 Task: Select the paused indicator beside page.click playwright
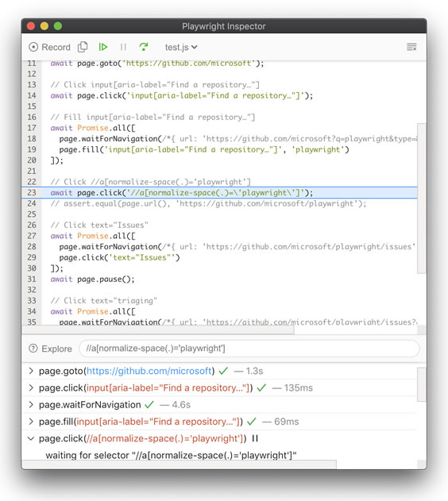(255, 438)
